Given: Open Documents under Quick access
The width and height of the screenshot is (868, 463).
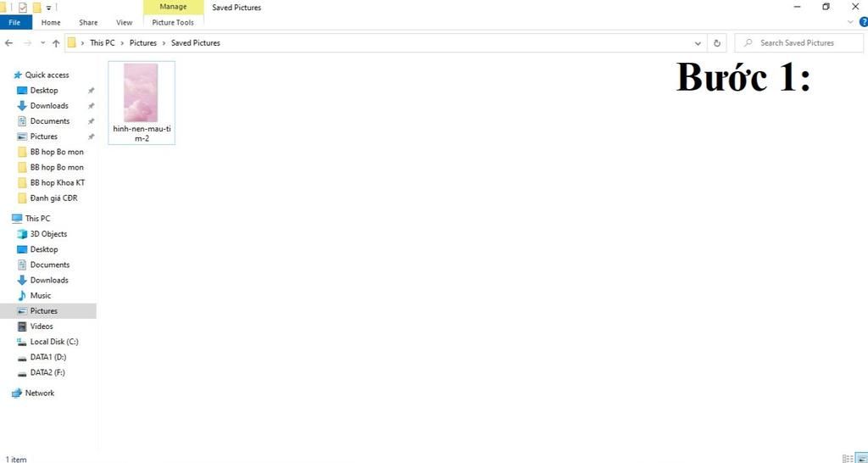Looking at the screenshot, I should tap(50, 120).
